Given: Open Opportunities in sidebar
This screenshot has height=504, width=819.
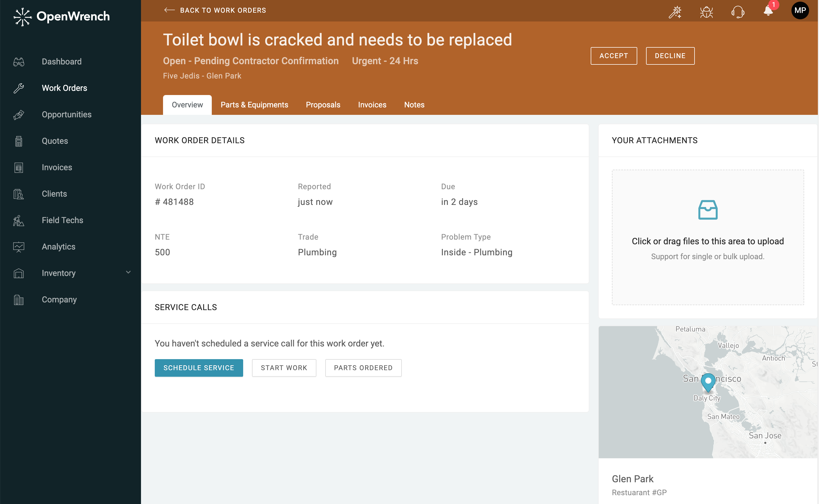Looking at the screenshot, I should point(67,115).
